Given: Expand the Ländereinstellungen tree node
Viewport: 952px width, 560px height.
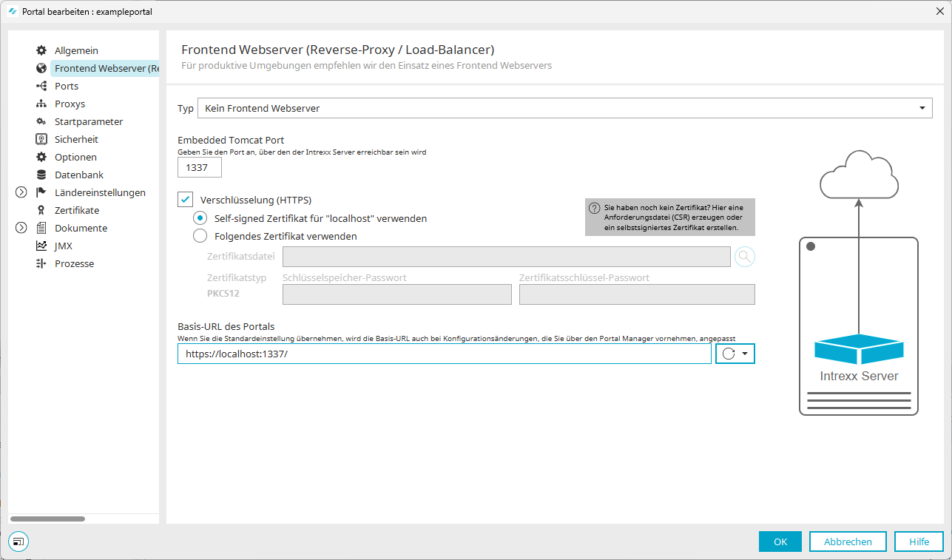Looking at the screenshot, I should (21, 192).
